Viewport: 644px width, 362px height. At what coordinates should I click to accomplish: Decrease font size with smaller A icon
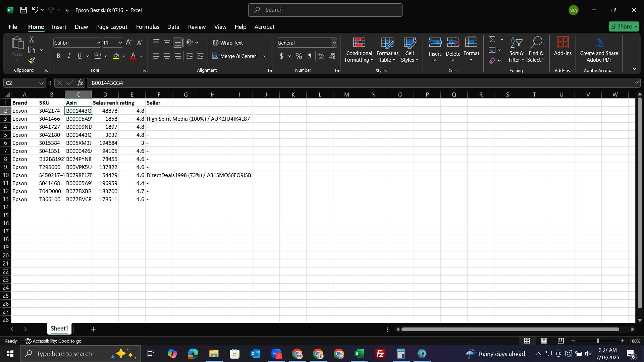coord(140,42)
